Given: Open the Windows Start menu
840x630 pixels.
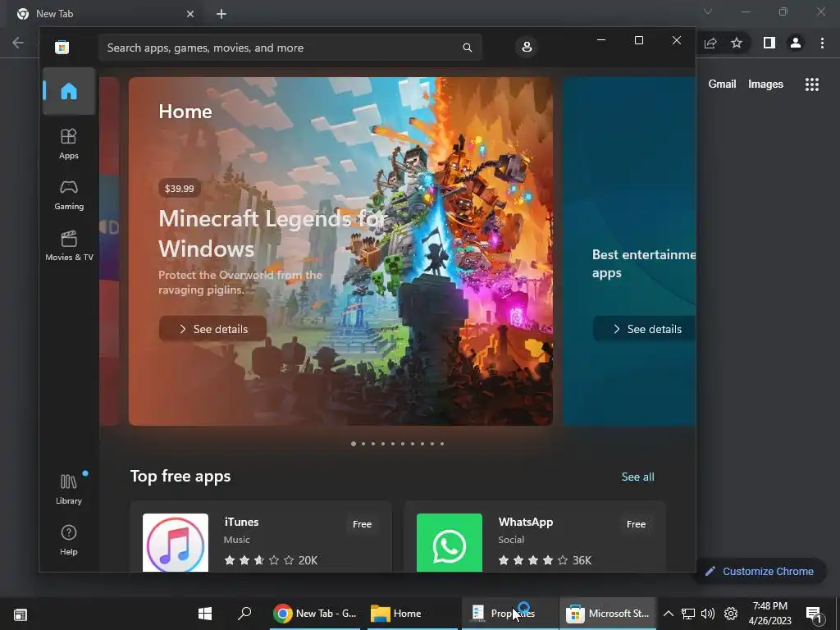Looking at the screenshot, I should pos(204,614).
